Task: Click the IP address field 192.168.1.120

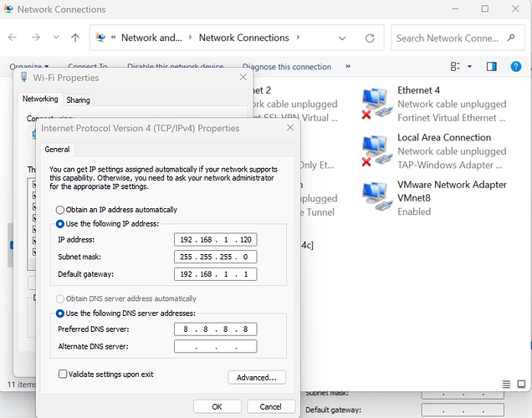Action: pos(216,240)
